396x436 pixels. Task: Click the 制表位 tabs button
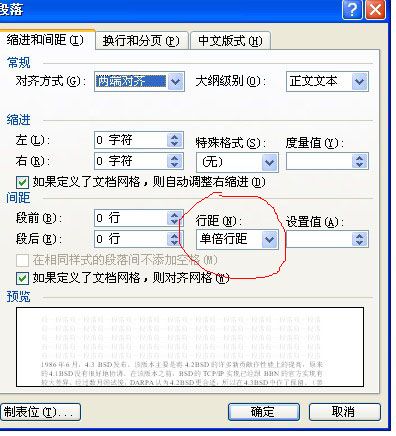(x=40, y=412)
